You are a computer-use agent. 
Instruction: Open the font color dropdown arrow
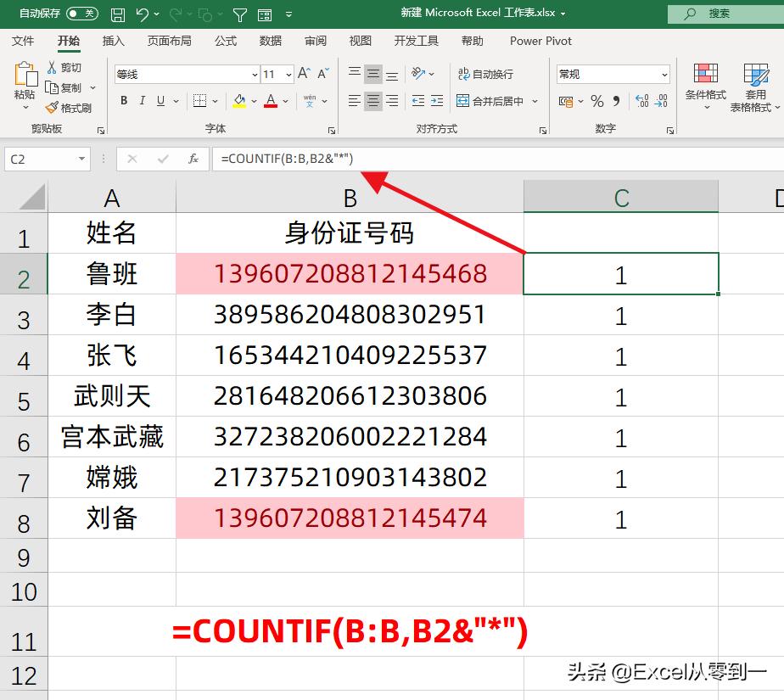click(x=287, y=102)
